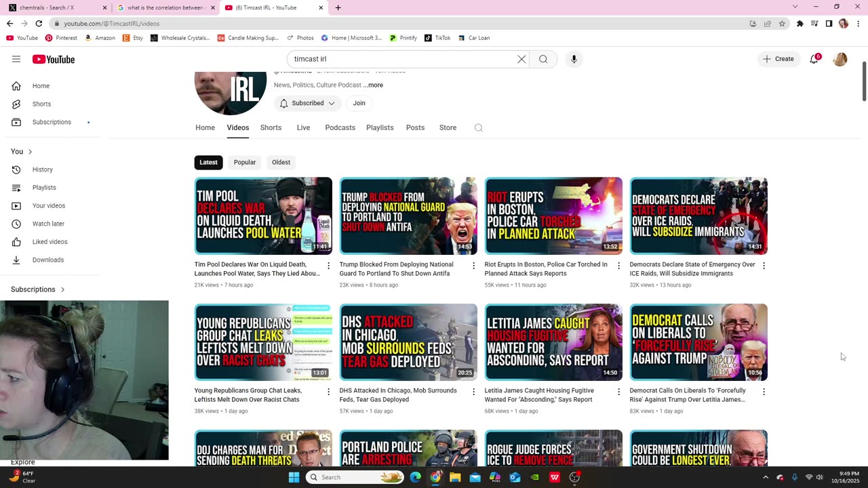Open the Posts tab
Image resolution: width=868 pixels, height=488 pixels.
click(415, 127)
